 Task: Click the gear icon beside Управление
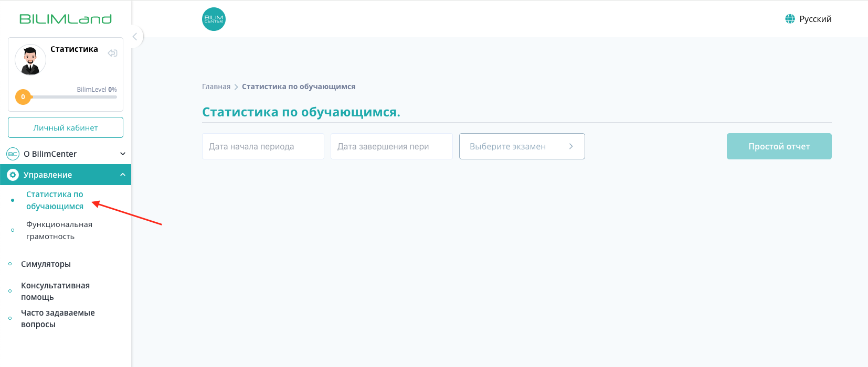coord(13,175)
